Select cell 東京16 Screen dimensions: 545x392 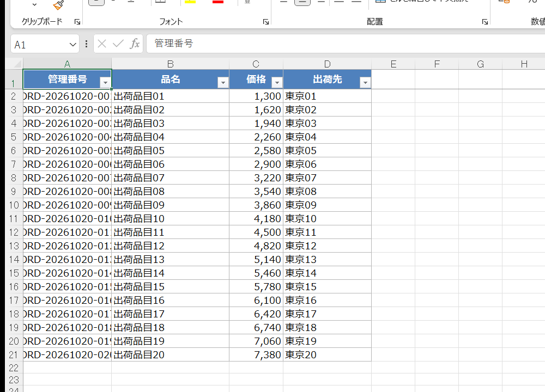327,301
